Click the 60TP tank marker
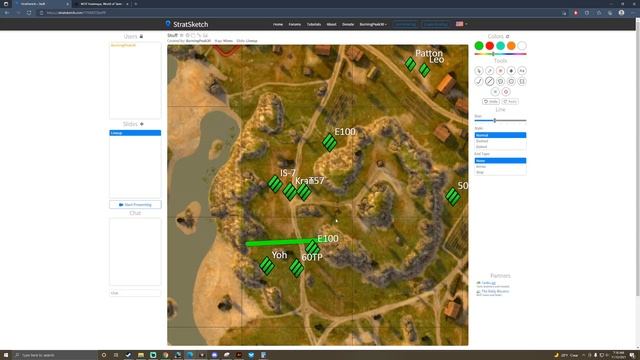This screenshot has width=640, height=360. pyautogui.click(x=297, y=268)
